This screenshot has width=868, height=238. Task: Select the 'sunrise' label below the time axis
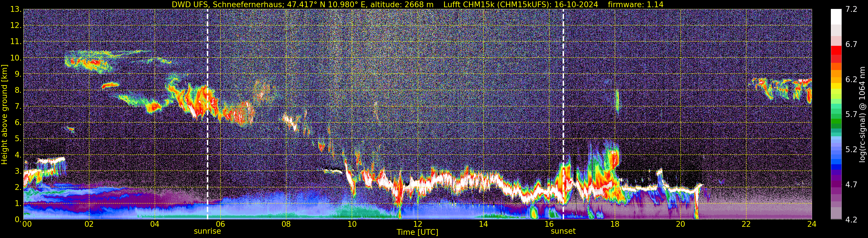pos(207,231)
